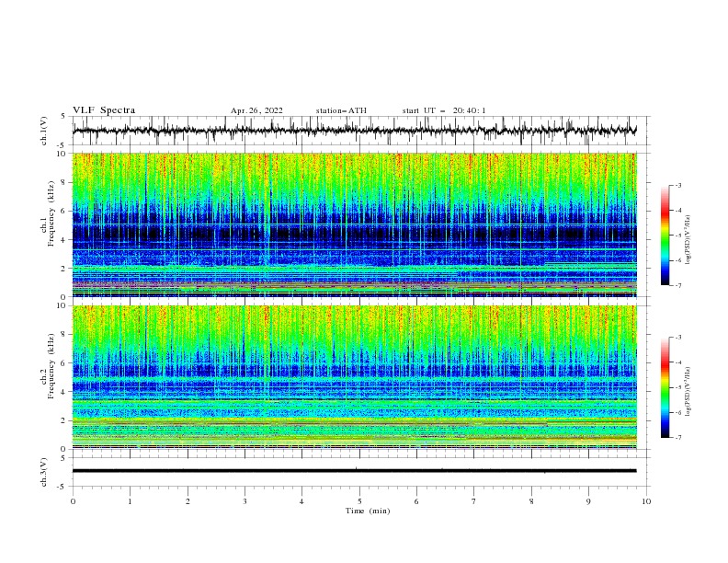Click time axis tick label "8"
The width and height of the screenshot is (728, 563).
click(531, 501)
